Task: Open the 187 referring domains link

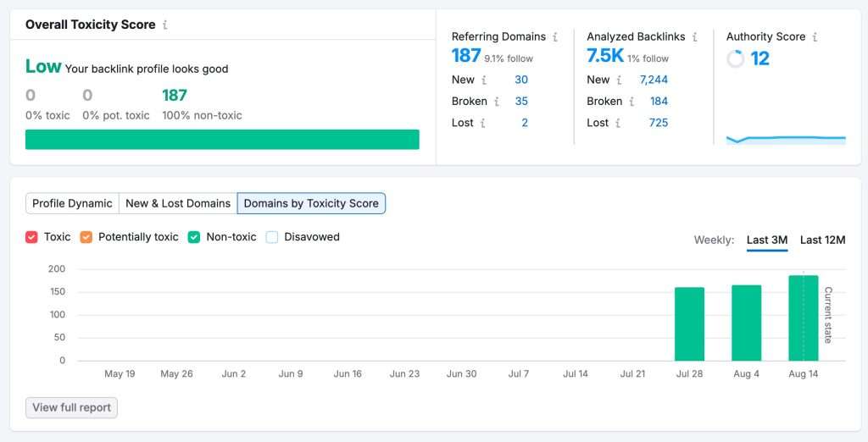Action: coord(466,56)
